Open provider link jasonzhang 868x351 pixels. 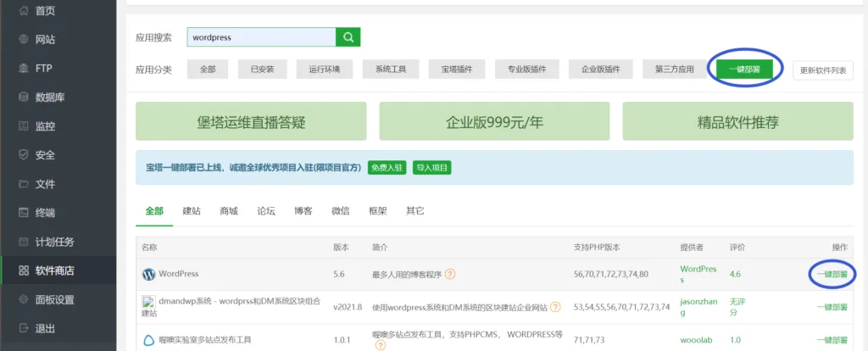click(698, 307)
